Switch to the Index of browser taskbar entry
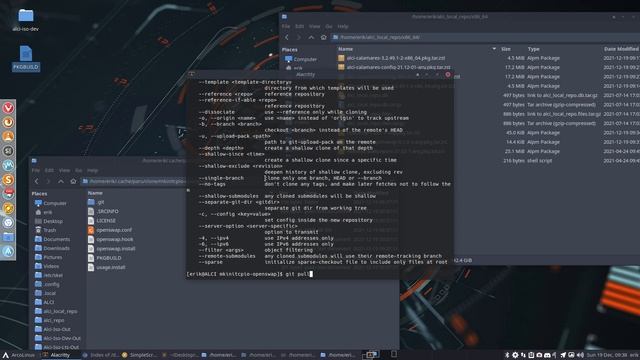 (100, 355)
